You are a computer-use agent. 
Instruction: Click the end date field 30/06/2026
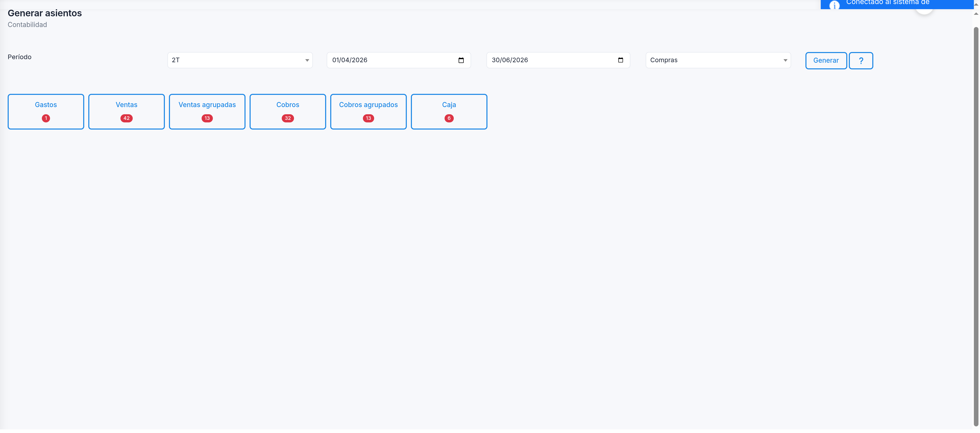pyautogui.click(x=558, y=60)
